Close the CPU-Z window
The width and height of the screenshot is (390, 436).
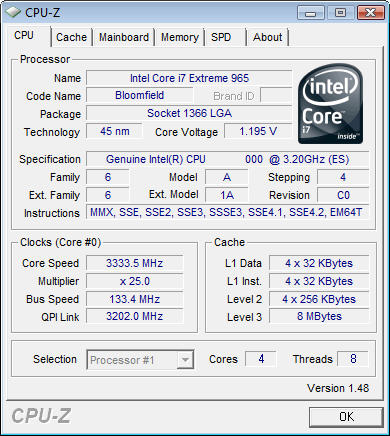tap(370, 13)
